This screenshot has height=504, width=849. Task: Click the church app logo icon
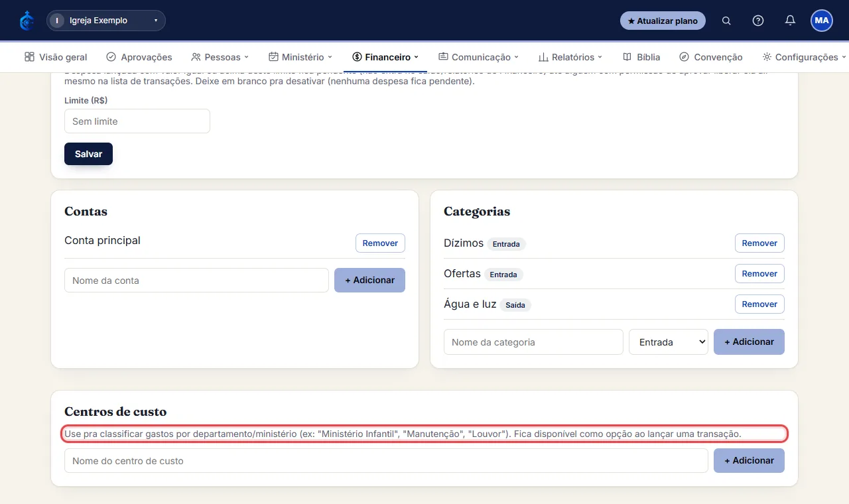click(27, 21)
